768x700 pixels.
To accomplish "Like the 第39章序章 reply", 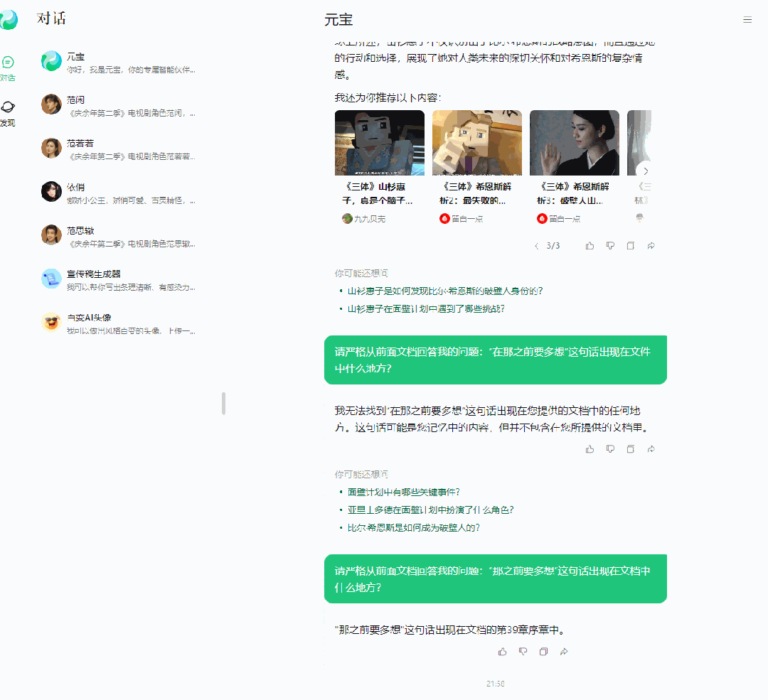I will 503,652.
